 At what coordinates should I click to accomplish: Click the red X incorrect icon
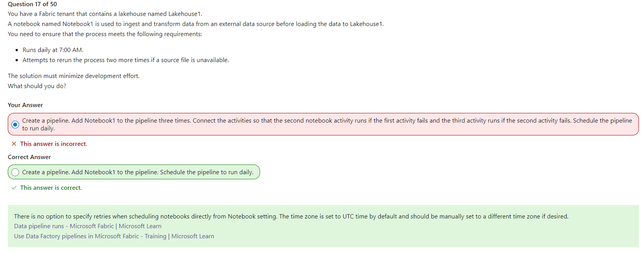14,144
